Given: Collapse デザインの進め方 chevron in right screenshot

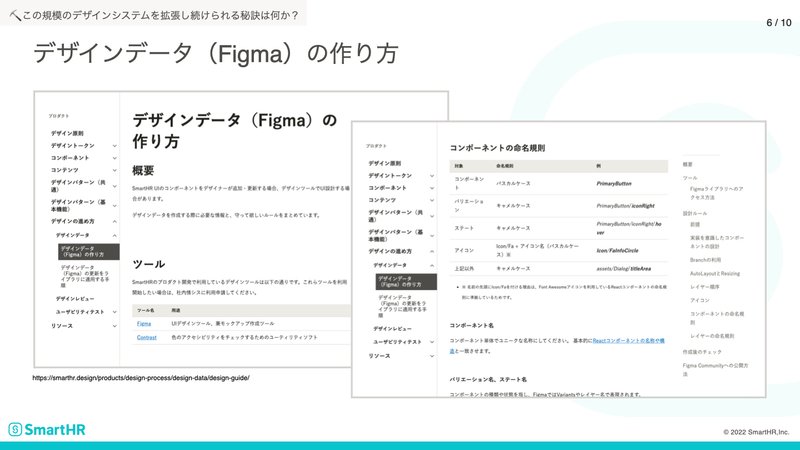Looking at the screenshot, I should 432,252.
